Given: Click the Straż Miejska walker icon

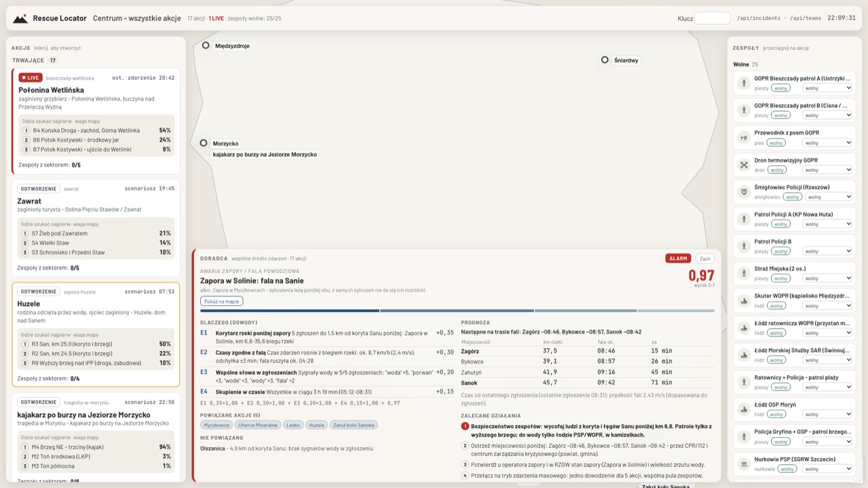Looking at the screenshot, I should [x=743, y=273].
